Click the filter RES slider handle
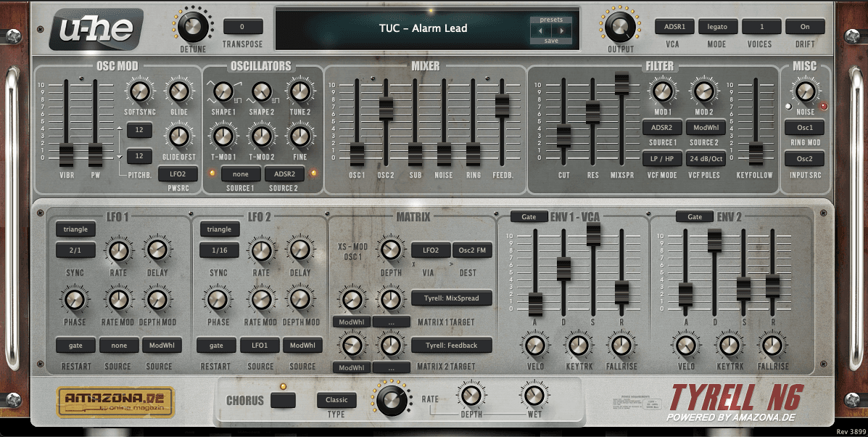The width and height of the screenshot is (868, 437). pos(593,113)
